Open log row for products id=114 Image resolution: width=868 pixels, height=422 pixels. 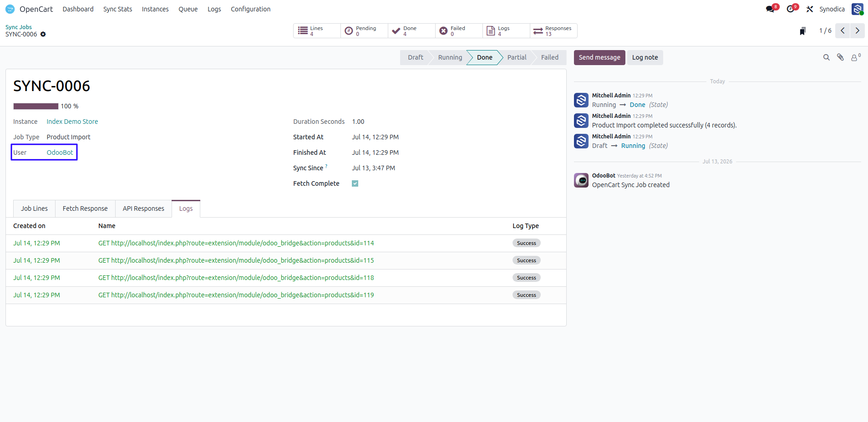[x=286, y=243]
